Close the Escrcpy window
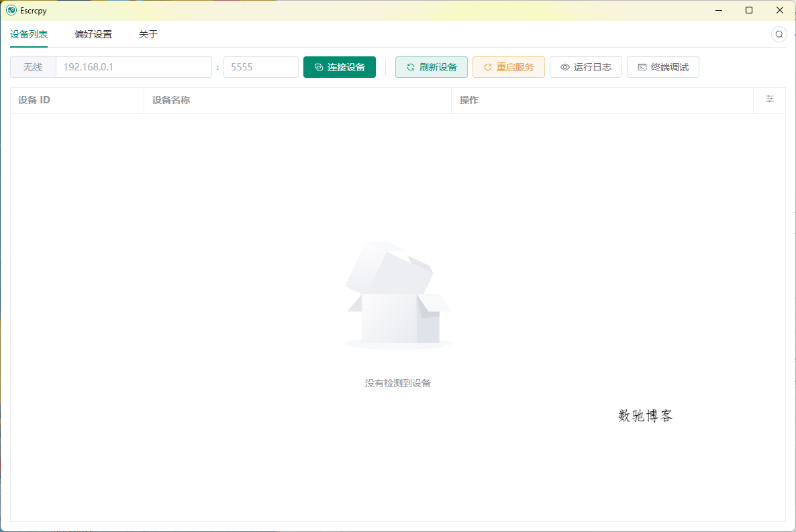The image size is (796, 532). click(780, 10)
